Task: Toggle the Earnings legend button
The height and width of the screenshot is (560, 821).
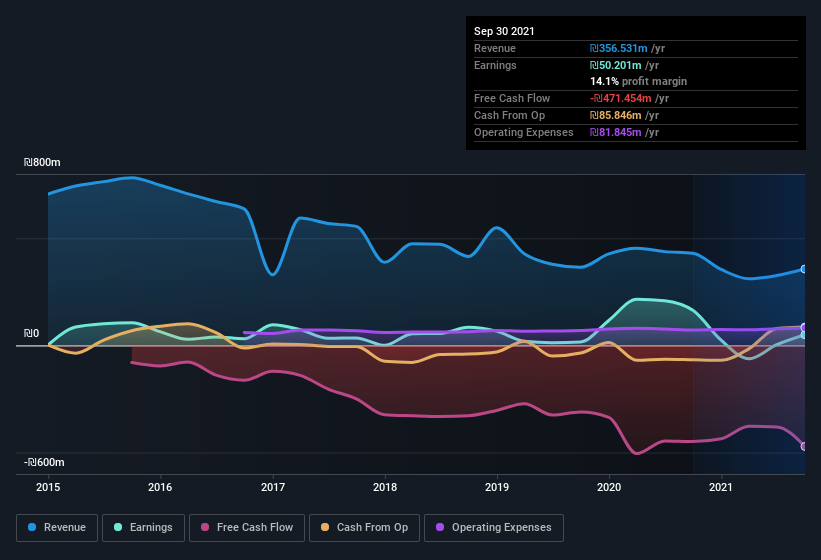Action: coord(145,527)
